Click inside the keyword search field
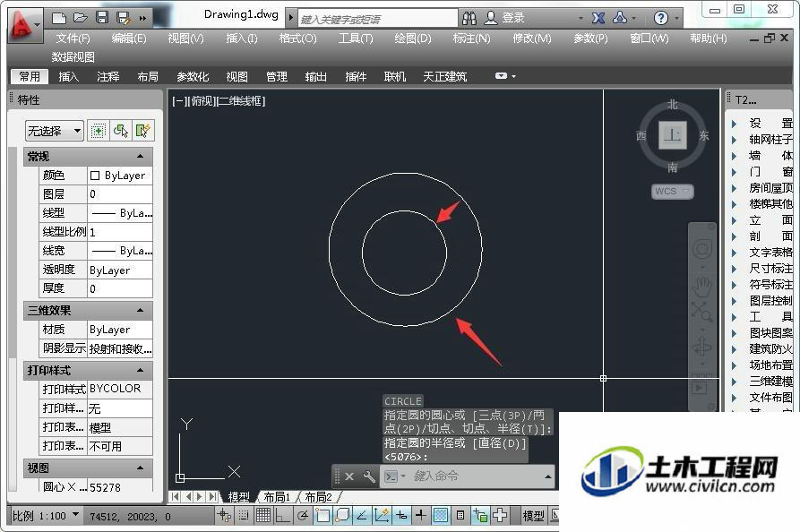Image resolution: width=800 pixels, height=532 pixels. click(x=377, y=19)
